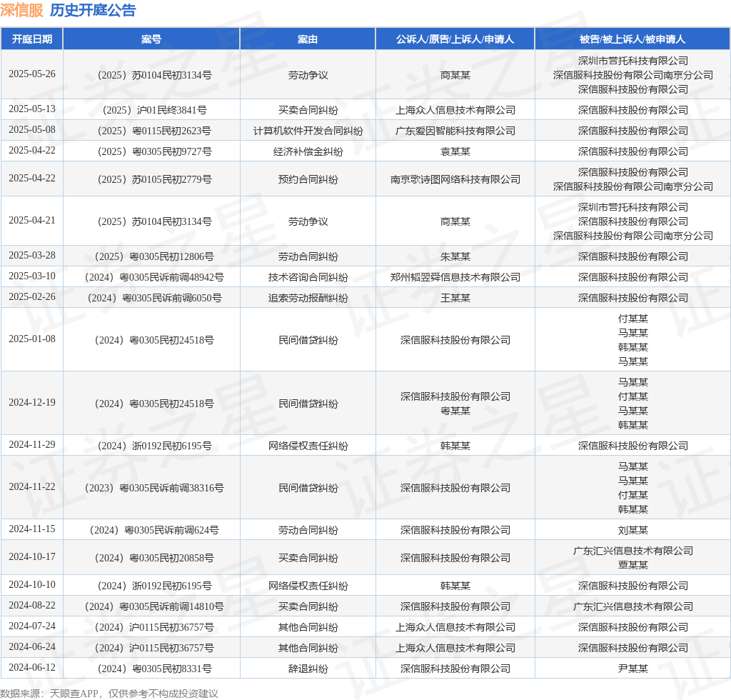Select plaintiff 袁某某
Screen dimensions: 731x700
coord(455,151)
